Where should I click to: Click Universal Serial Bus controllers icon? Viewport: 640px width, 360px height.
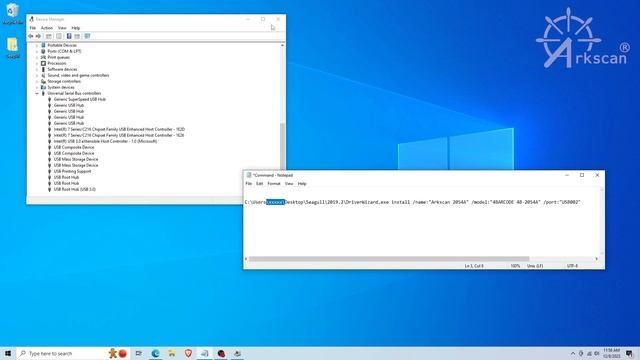coord(43,93)
